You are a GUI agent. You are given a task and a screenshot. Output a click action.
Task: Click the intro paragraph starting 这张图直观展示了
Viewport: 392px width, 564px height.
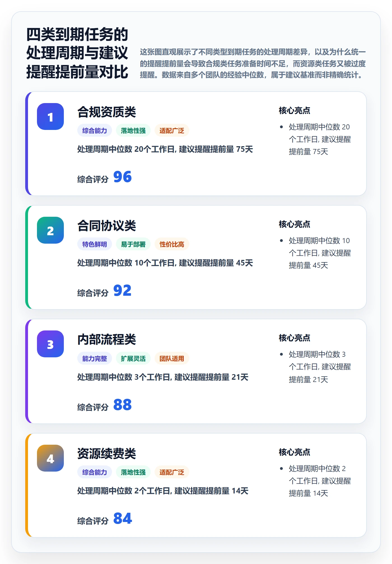(253, 63)
